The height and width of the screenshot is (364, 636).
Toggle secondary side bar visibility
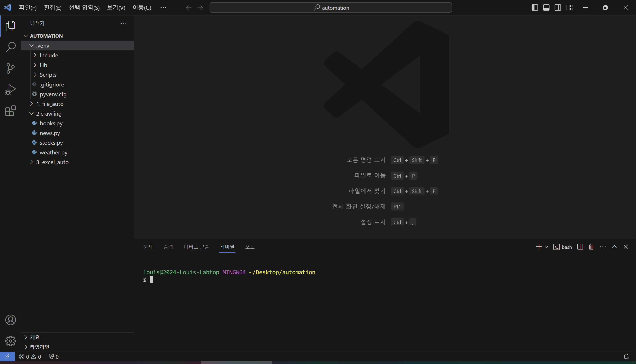(558, 8)
